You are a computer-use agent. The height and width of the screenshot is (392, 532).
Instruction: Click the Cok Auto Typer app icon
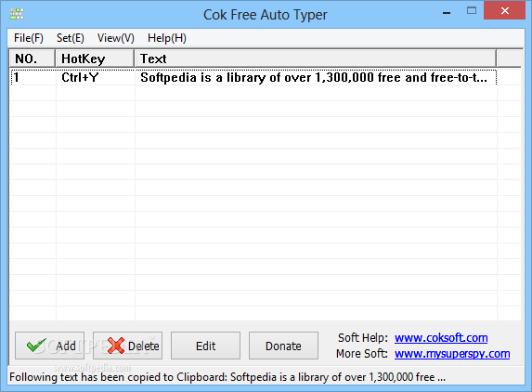tap(17, 14)
